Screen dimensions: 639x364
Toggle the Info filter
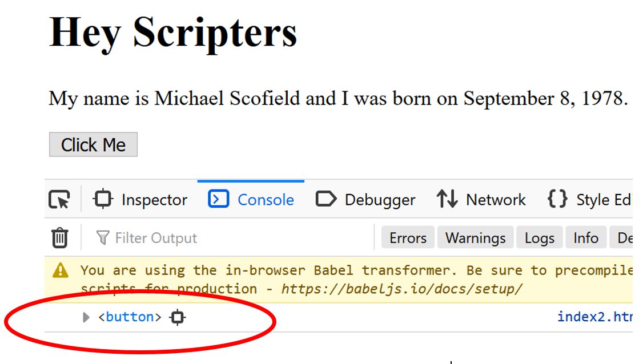(x=586, y=238)
